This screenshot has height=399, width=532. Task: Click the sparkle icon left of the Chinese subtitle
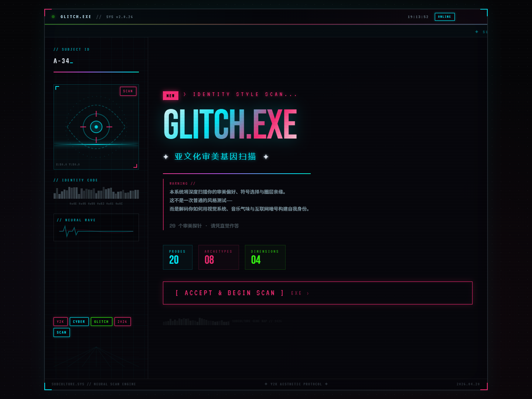166,157
